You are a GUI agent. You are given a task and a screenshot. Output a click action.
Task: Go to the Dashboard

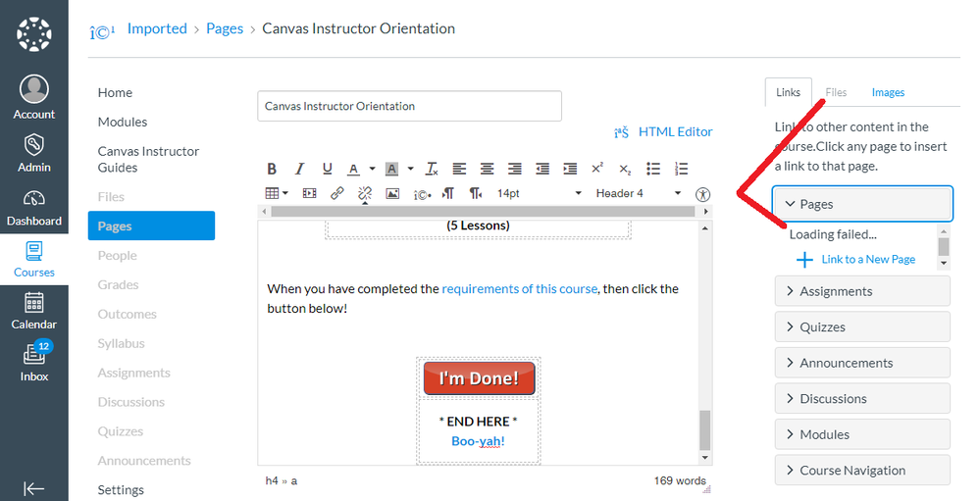coord(33,208)
